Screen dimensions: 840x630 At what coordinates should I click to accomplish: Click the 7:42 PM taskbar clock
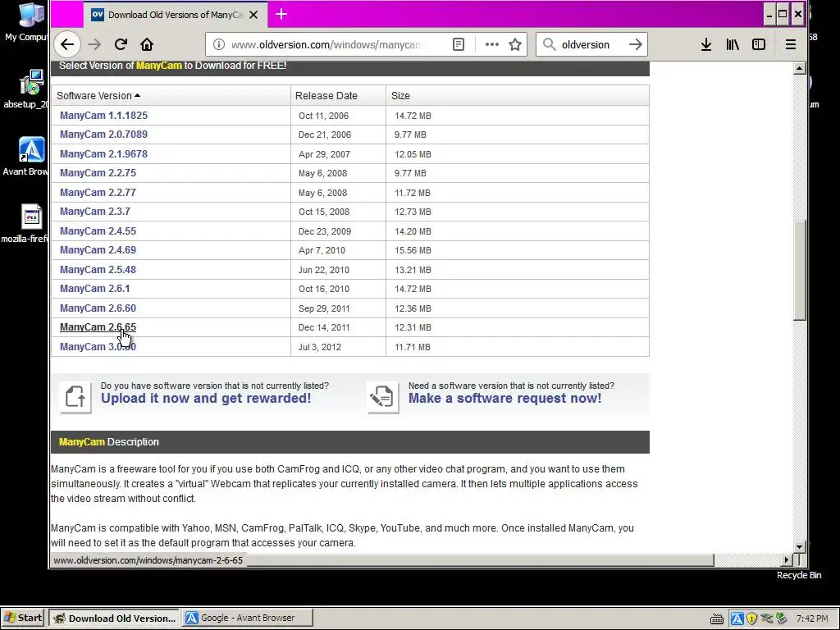click(x=812, y=619)
